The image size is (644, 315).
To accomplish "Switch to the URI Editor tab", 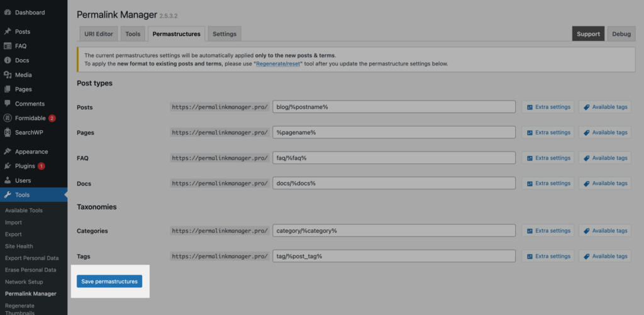I will [98, 34].
